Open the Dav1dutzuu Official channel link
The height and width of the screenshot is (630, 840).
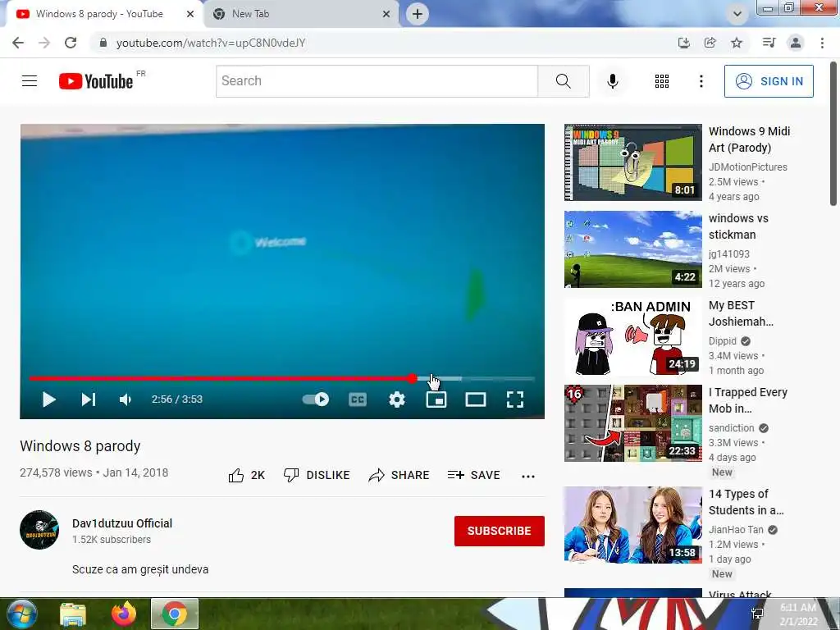(x=122, y=523)
